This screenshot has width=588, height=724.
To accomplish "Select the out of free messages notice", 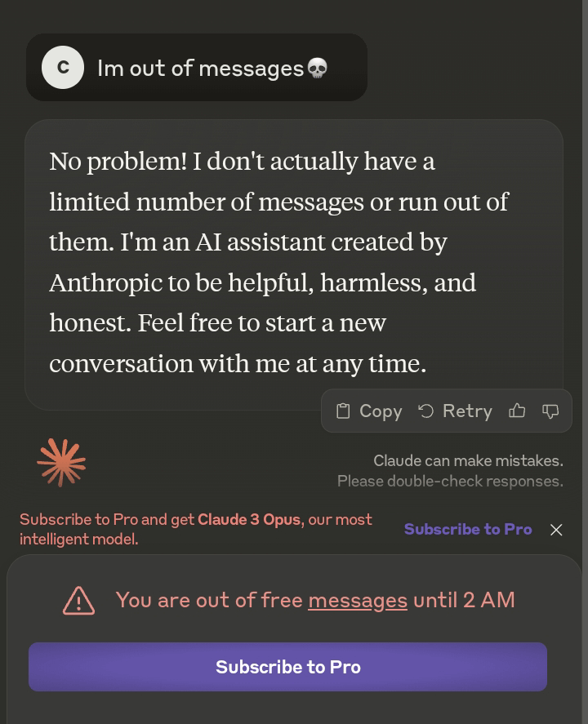I will point(316,601).
